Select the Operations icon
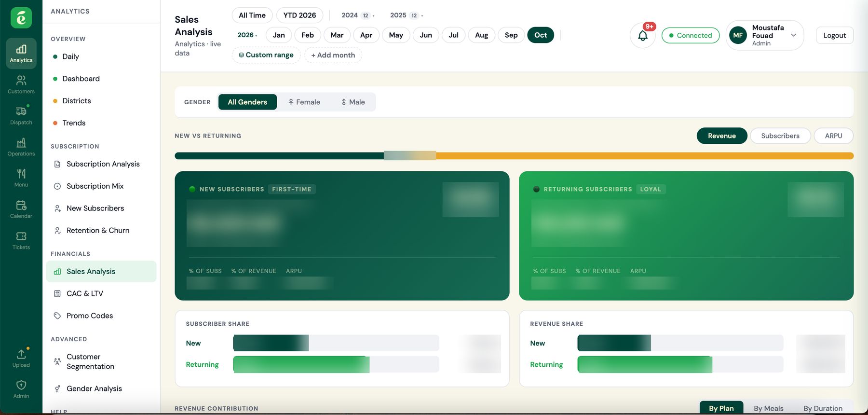This screenshot has height=415, width=868. [21, 147]
